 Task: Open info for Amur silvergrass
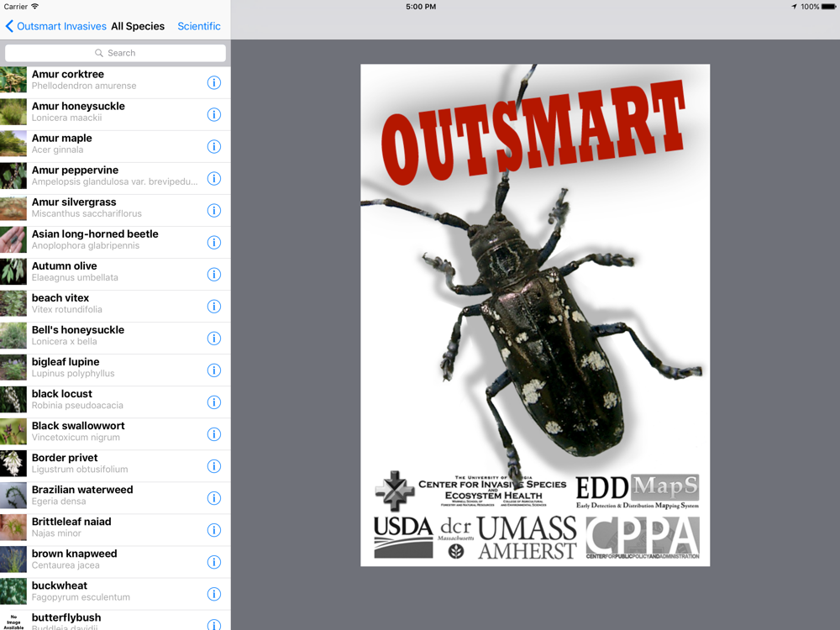[213, 211]
